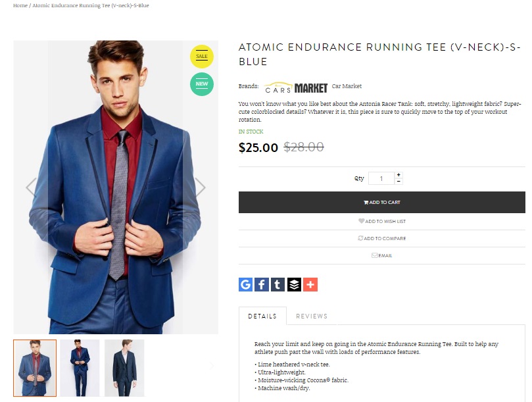
Task: Click the yellow SALE badge
Action: tap(201, 57)
